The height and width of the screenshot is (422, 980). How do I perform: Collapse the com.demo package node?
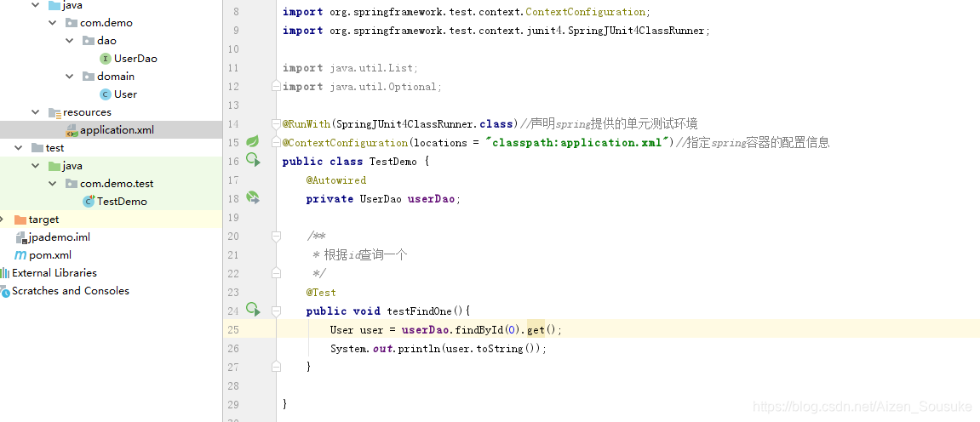53,22
